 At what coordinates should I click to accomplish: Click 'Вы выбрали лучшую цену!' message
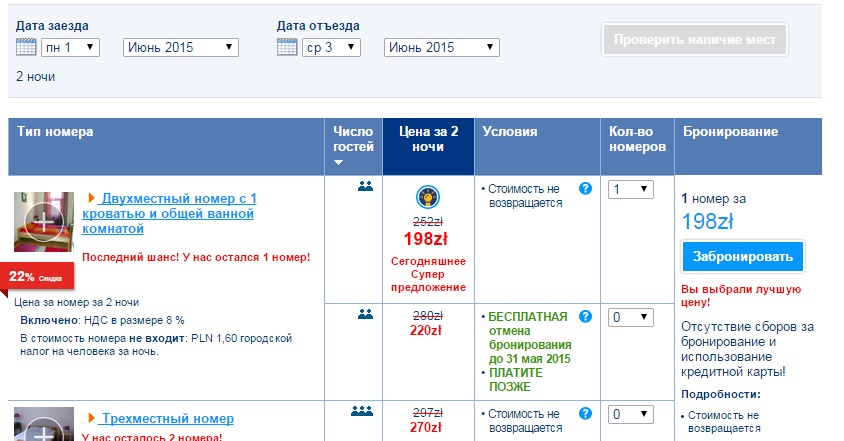coord(741,296)
